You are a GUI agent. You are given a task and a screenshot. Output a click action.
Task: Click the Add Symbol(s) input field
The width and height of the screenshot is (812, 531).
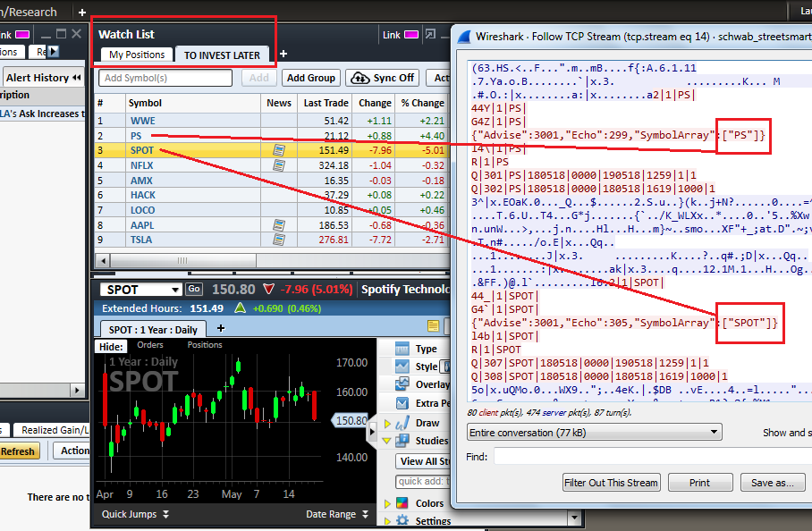tap(165, 78)
